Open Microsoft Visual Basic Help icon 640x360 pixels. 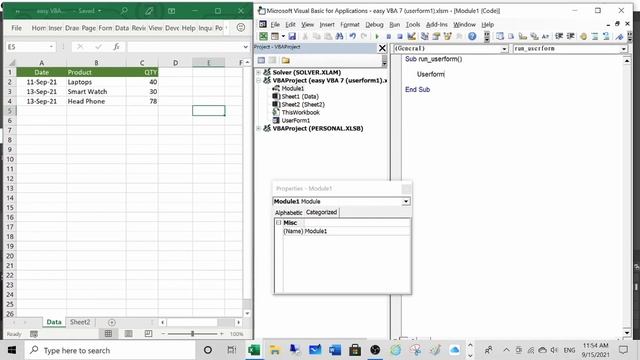pos(472,36)
